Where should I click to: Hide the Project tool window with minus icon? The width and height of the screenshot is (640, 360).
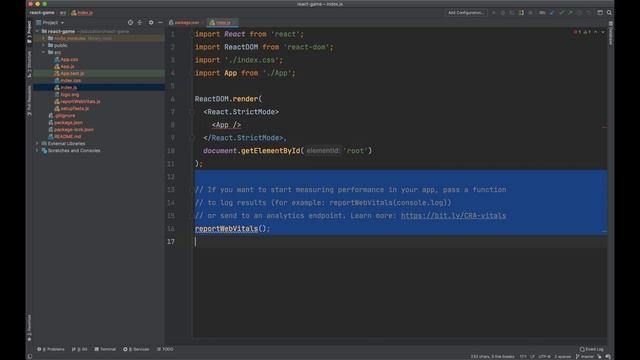click(x=160, y=23)
